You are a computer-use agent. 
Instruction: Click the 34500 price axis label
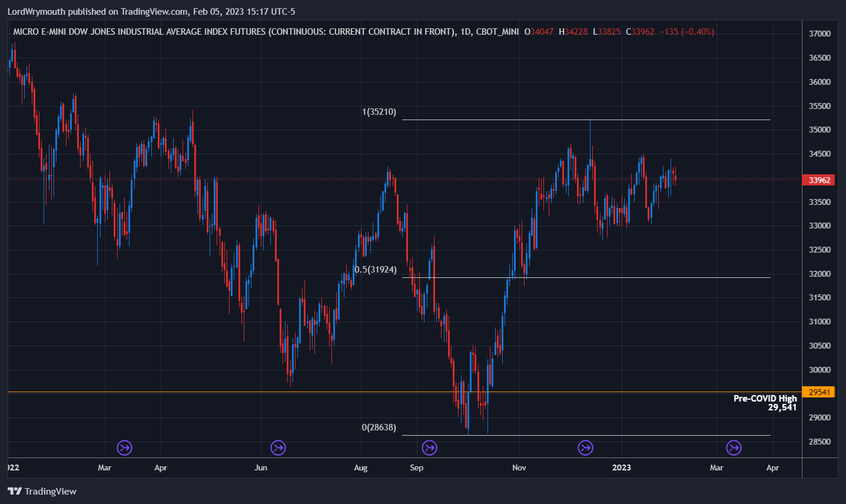pos(820,154)
